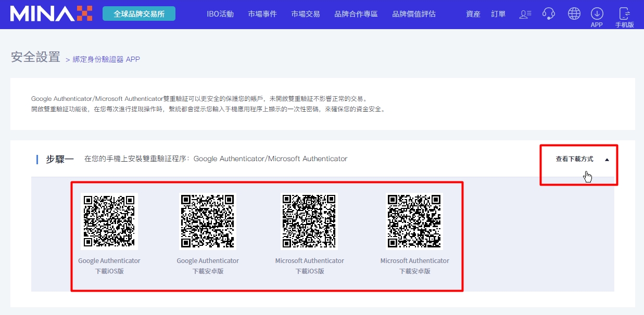The height and width of the screenshot is (315, 644).
Task: Click the 查看下載方式 triangle arrow
Action: point(607,160)
